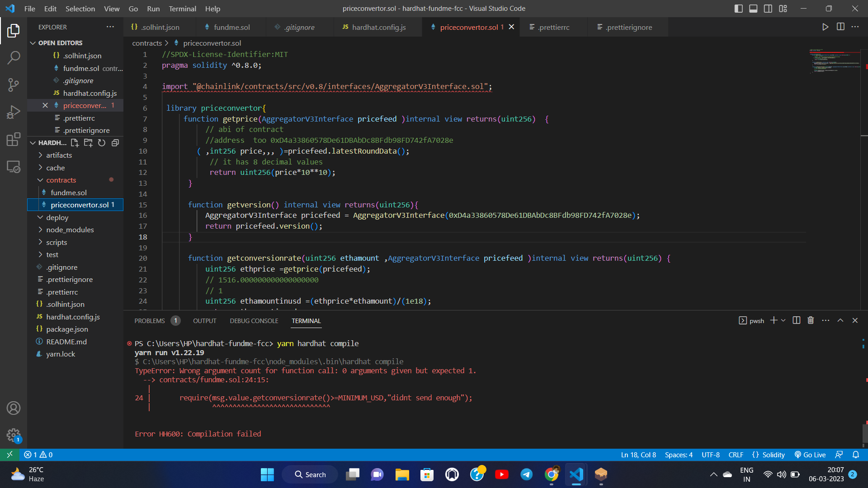
Task: Close the terminal panel
Action: pos(855,320)
